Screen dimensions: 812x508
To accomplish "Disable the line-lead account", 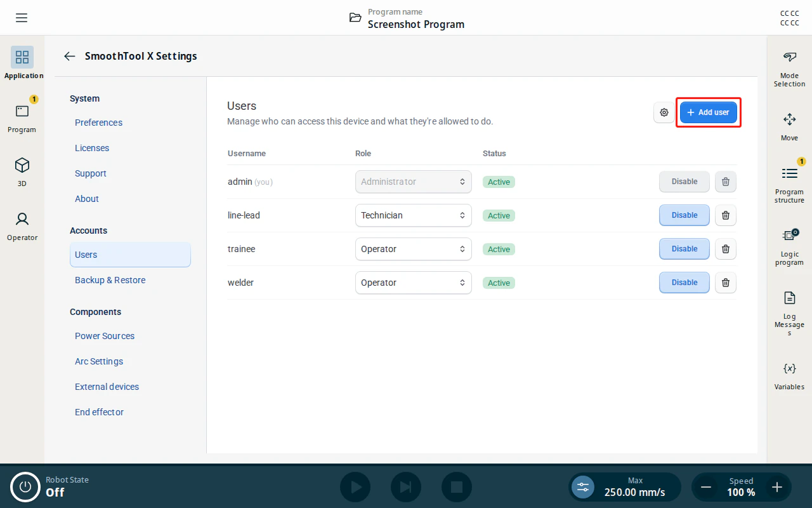I will coord(684,215).
